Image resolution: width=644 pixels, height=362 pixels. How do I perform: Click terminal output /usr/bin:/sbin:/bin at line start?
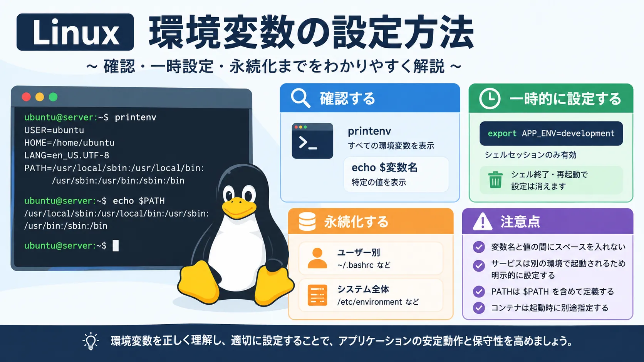tap(66, 226)
